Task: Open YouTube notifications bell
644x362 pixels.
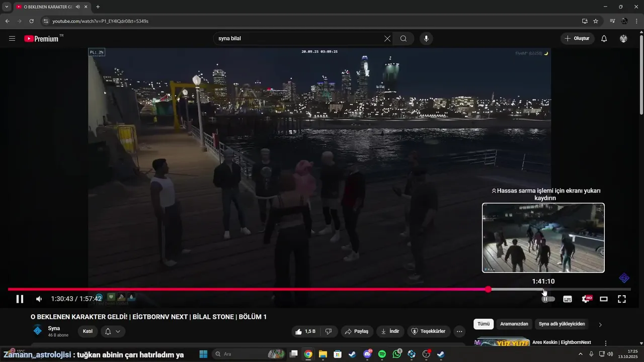Action: point(604,38)
